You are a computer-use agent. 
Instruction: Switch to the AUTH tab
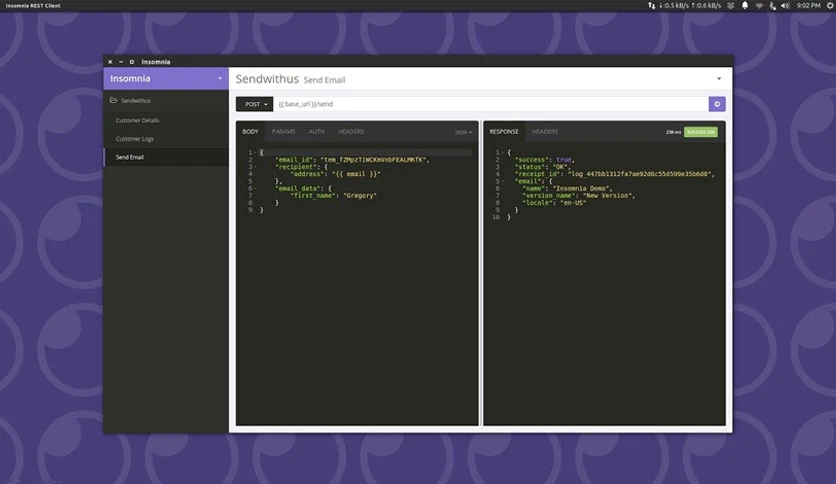[x=316, y=132]
